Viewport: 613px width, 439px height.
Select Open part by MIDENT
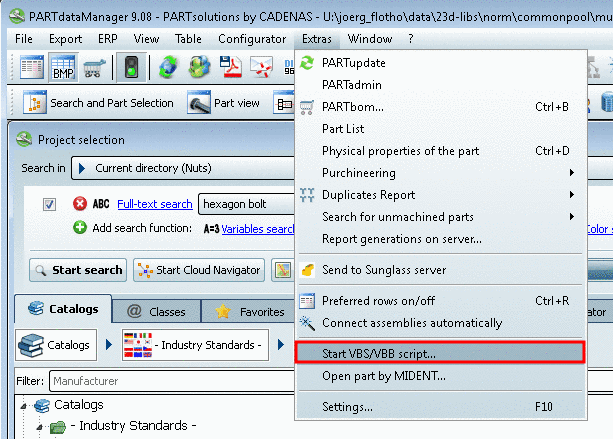tap(441, 376)
